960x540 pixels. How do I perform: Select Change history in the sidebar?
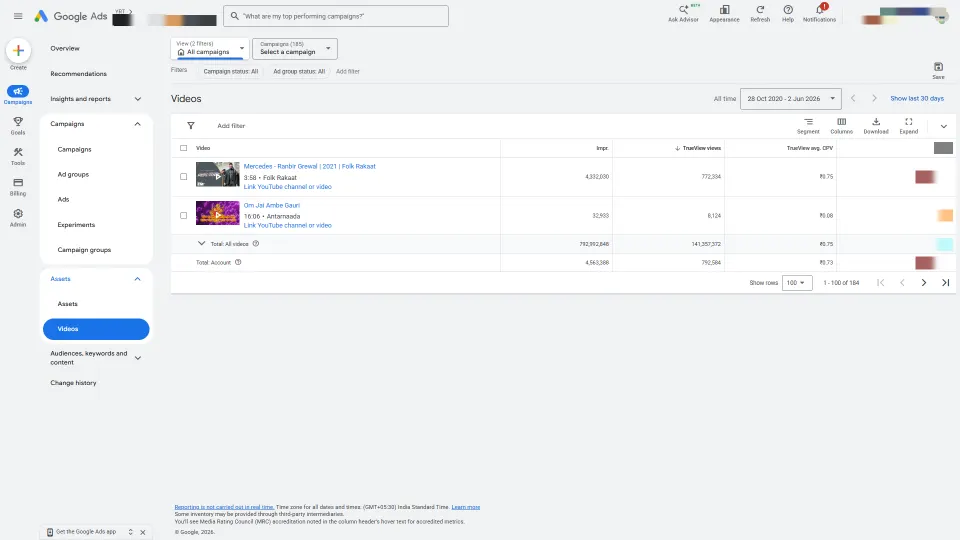[x=73, y=383]
